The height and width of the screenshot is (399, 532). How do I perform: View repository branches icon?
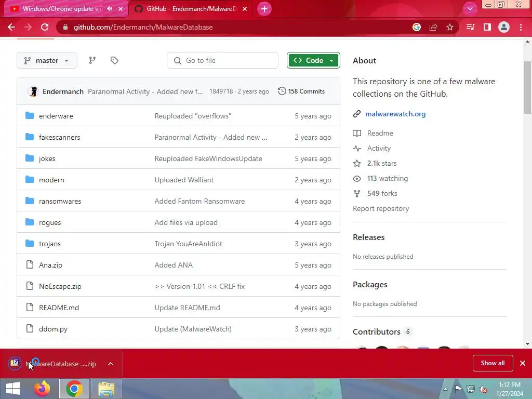(92, 60)
